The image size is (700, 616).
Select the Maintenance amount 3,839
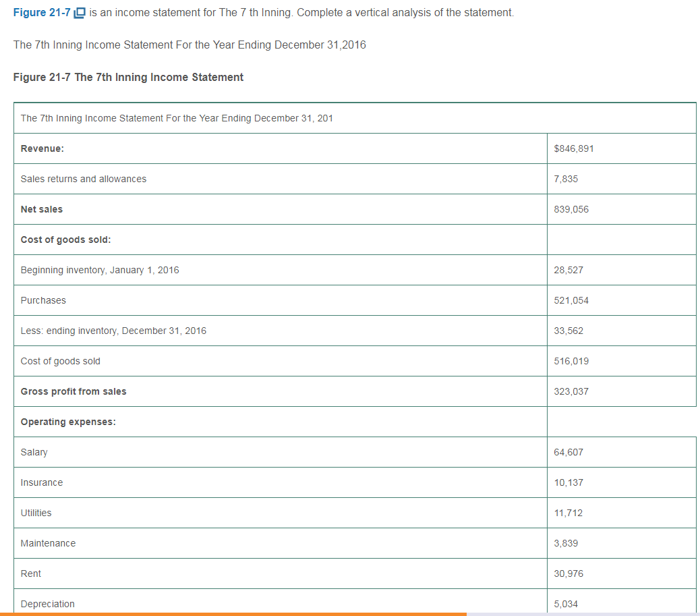point(566,543)
